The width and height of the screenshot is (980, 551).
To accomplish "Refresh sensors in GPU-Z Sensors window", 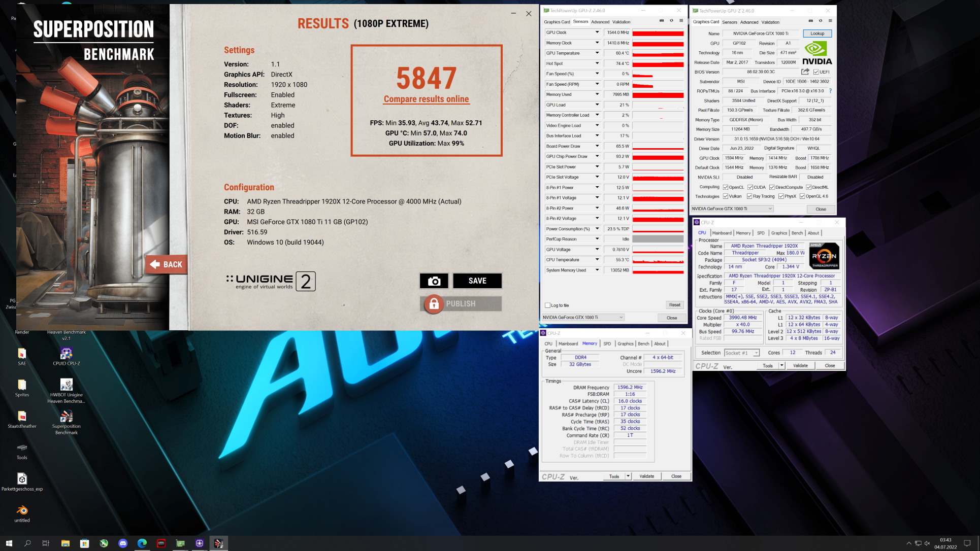I will click(x=671, y=21).
